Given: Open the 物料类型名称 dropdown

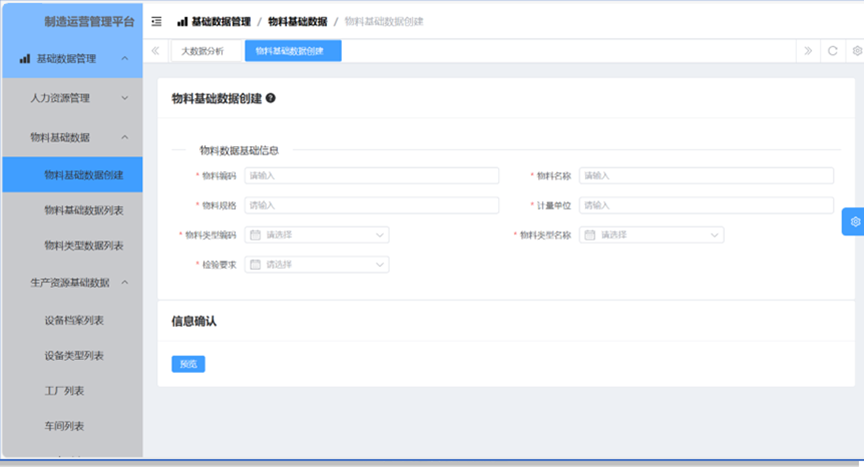Looking at the screenshot, I should point(651,235).
